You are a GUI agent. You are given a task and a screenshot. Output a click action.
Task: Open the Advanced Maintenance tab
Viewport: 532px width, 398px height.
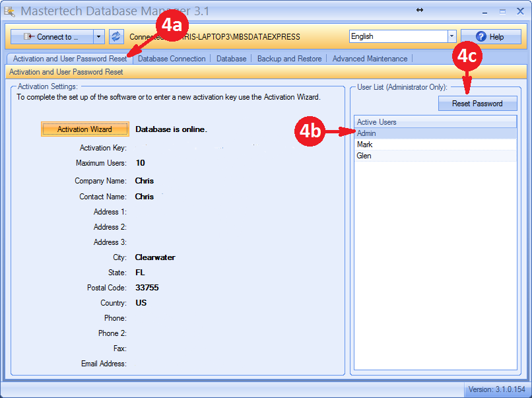[x=370, y=59]
